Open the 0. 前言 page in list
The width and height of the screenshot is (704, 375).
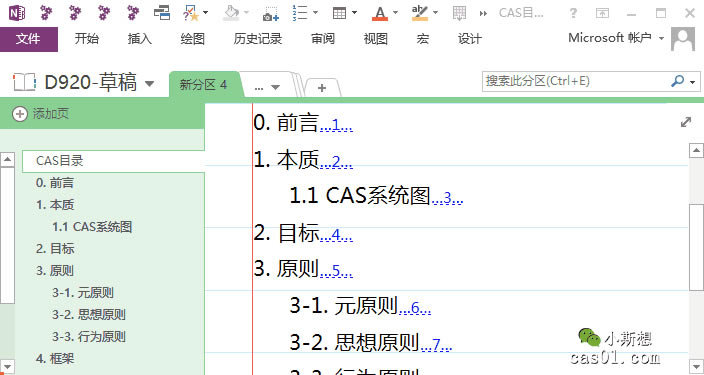[55, 183]
